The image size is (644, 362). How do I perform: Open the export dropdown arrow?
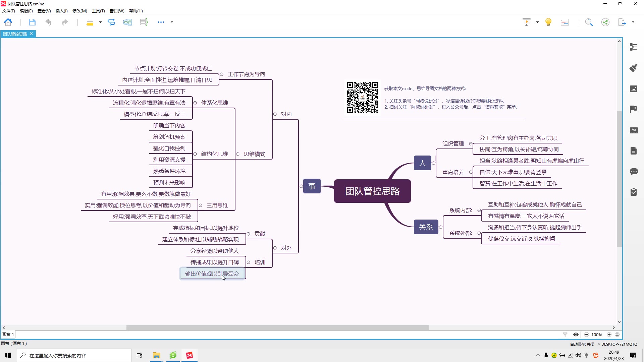tap(633, 22)
